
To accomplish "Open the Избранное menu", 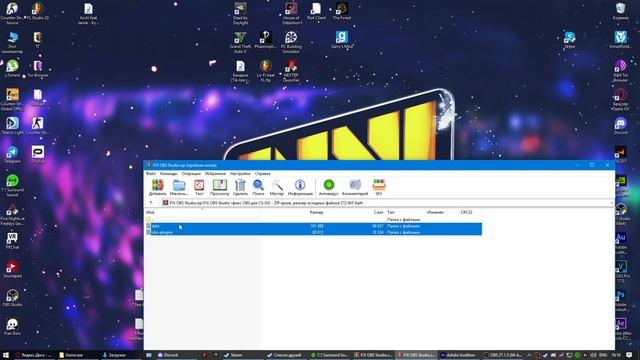I will pos(215,173).
